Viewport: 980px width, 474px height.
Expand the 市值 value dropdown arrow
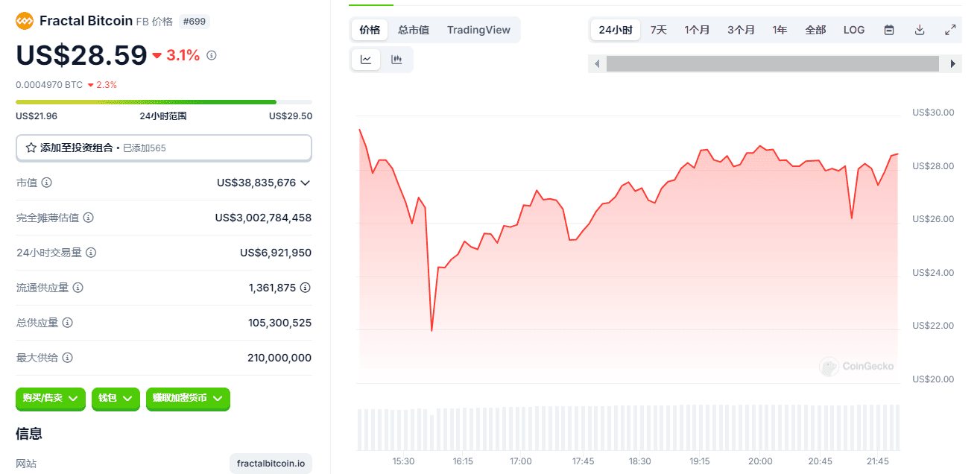(x=305, y=183)
